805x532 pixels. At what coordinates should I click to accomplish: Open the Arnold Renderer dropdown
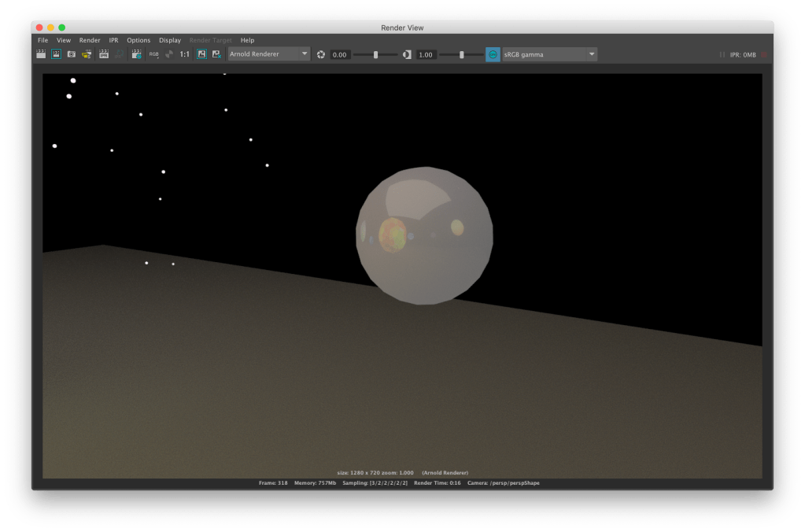(x=269, y=54)
